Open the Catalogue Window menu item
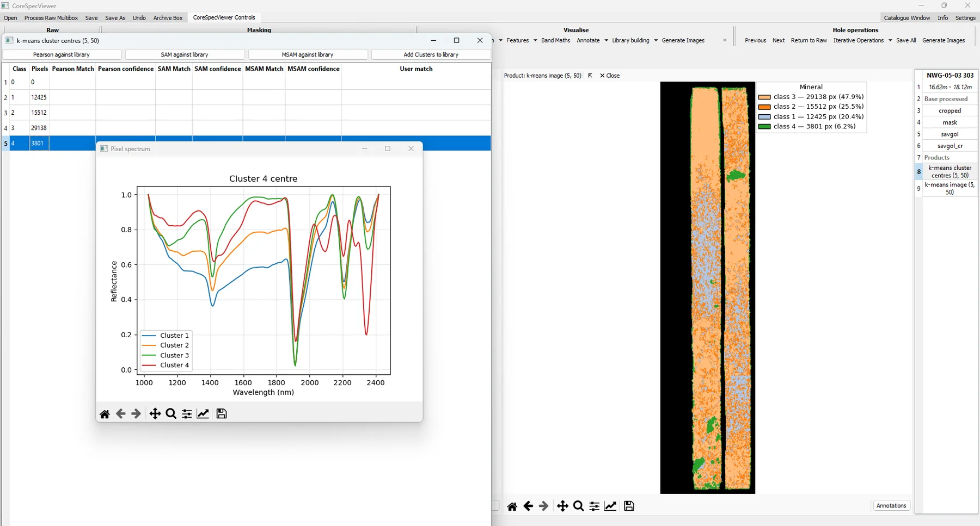The height and width of the screenshot is (526, 980). pos(907,18)
